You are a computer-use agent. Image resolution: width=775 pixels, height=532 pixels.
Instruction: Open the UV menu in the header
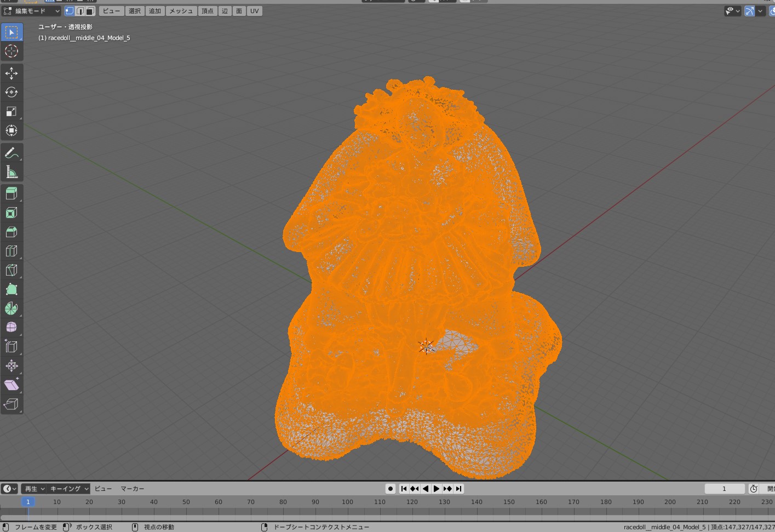(x=254, y=11)
